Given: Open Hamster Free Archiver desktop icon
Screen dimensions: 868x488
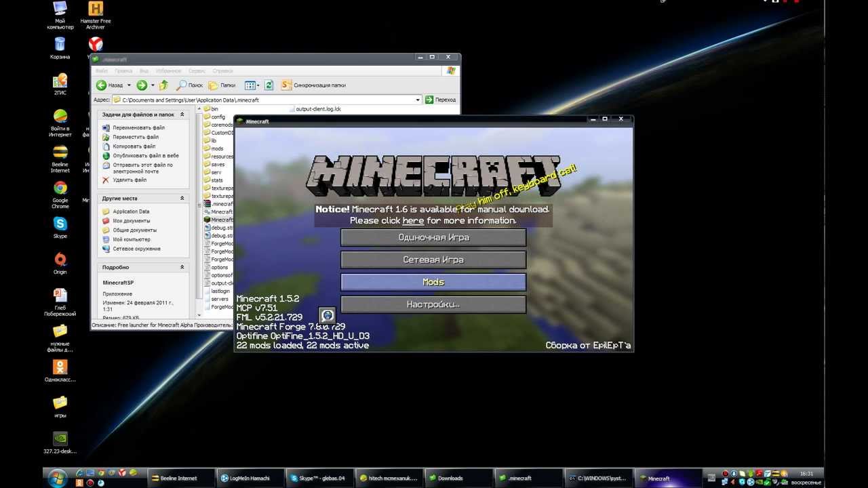Looking at the screenshot, I should (x=96, y=16).
